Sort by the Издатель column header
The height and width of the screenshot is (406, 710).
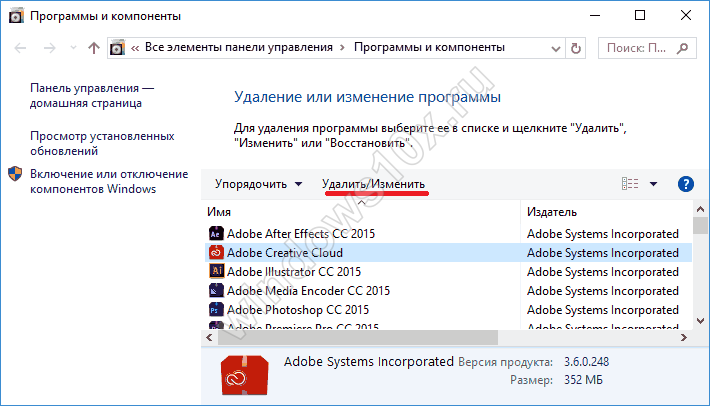(x=552, y=212)
